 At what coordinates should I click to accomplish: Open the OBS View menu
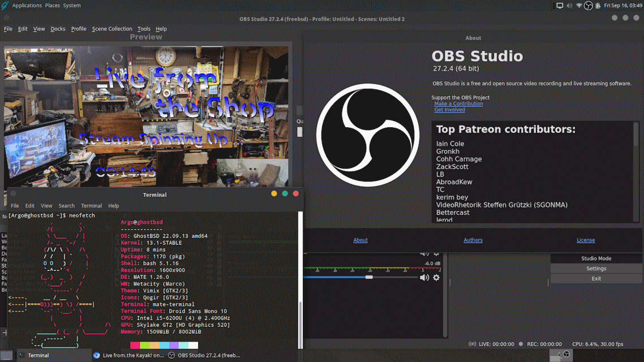pos(39,29)
